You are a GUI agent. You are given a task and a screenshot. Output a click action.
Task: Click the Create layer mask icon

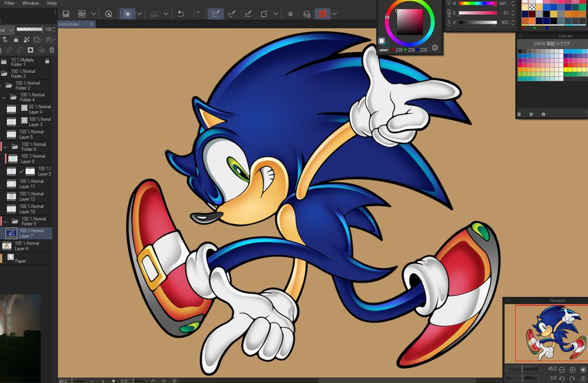coord(31,50)
